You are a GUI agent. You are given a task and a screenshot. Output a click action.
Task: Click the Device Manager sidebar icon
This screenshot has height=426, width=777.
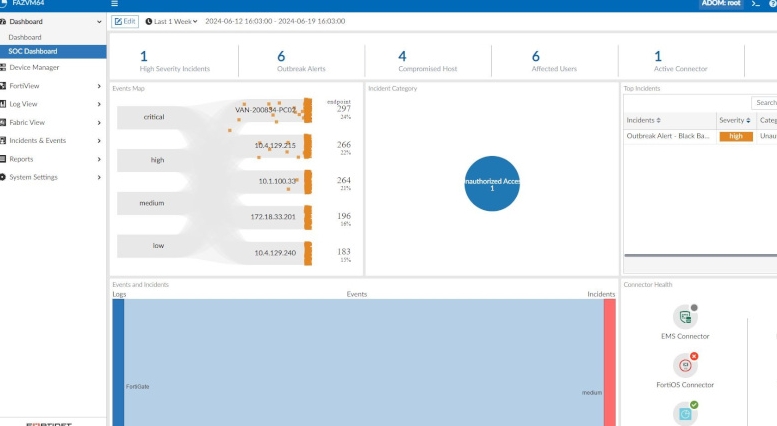4,67
